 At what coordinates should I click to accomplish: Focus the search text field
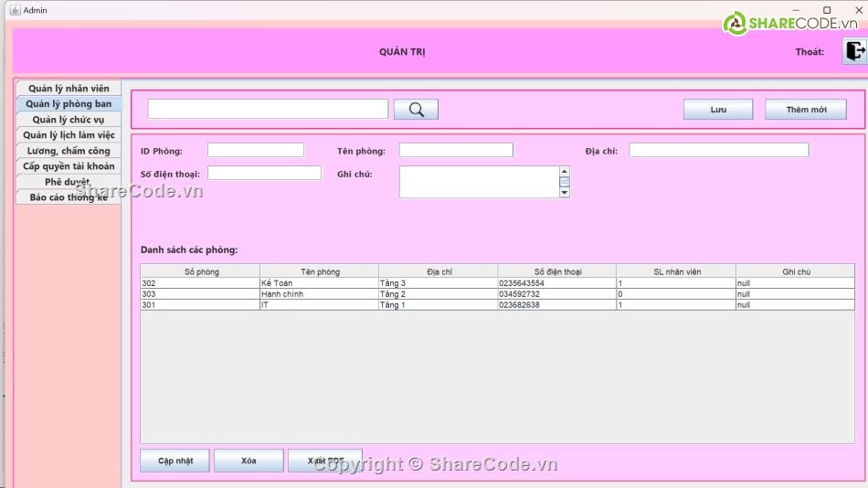tap(268, 110)
